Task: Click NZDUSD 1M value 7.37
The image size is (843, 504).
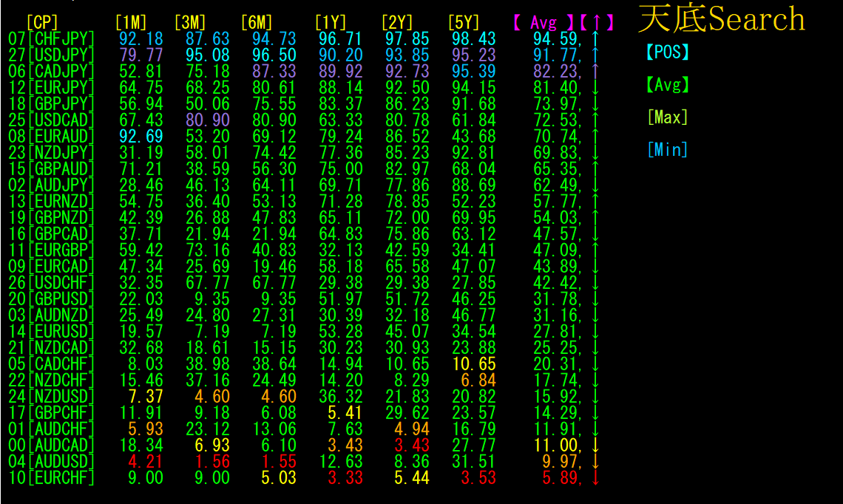Action: [145, 397]
